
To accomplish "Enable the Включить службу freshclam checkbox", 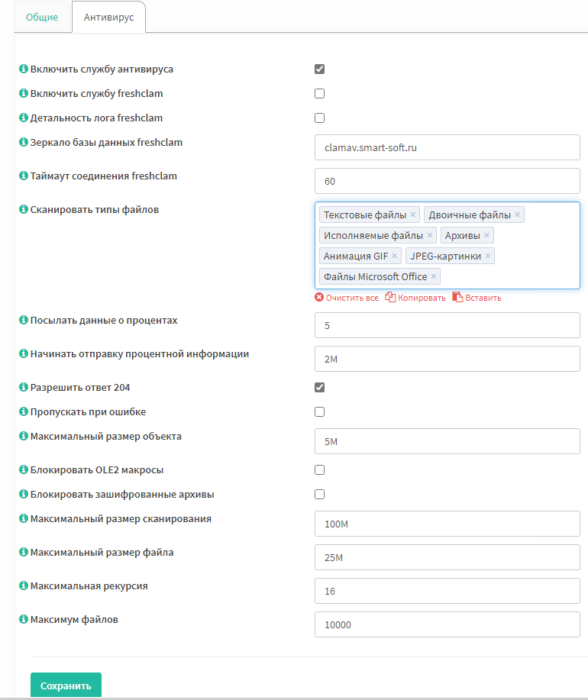I will tap(320, 94).
